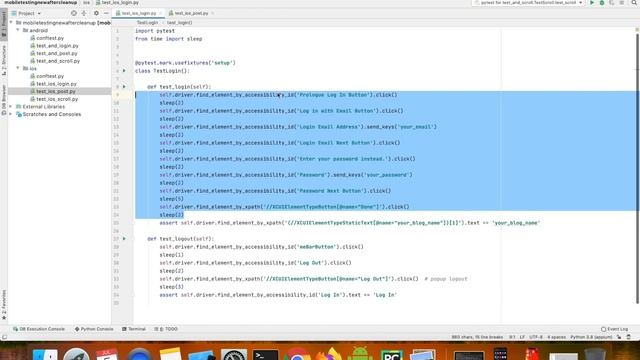Click the lock icon in the status bar

click(619, 337)
